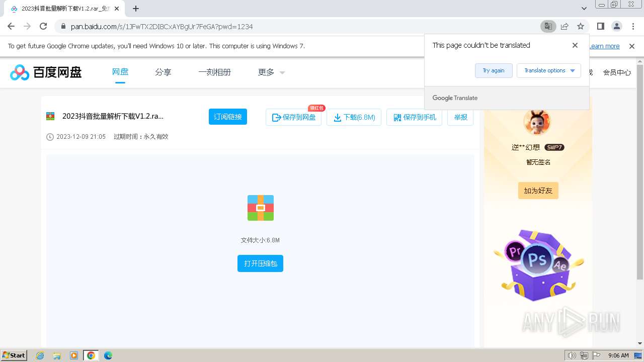The width and height of the screenshot is (644, 362).
Task: Click the Action Center flag icon
Action: pyautogui.click(x=596, y=355)
